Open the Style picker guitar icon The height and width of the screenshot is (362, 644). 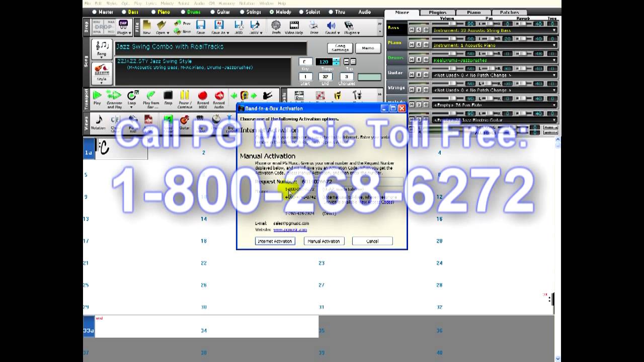(x=102, y=73)
